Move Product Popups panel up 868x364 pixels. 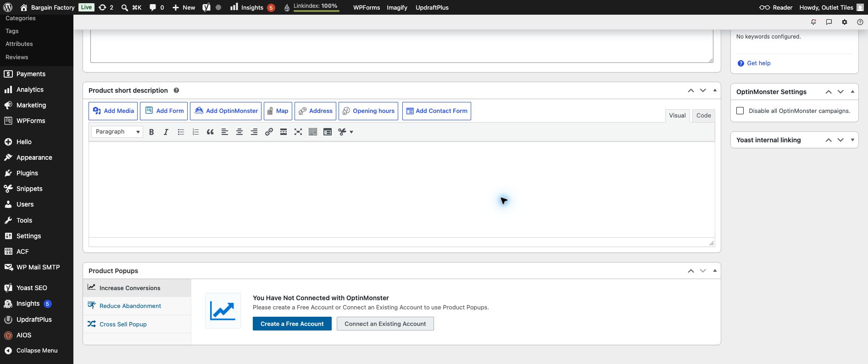[691, 271]
